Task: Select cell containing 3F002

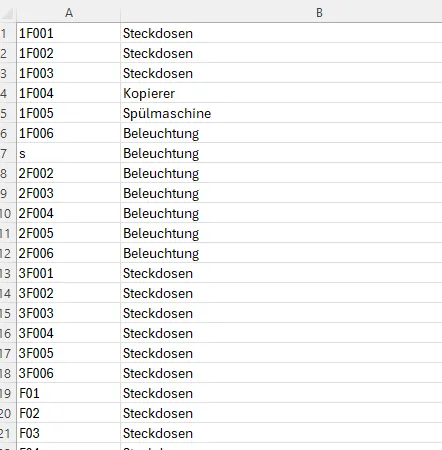Action: click(x=68, y=293)
